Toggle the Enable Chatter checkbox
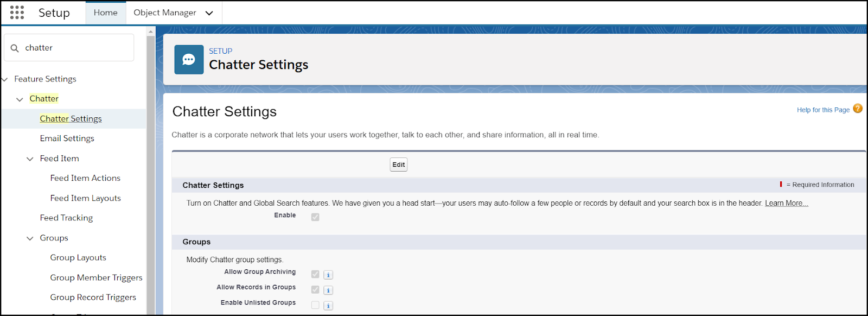 pos(315,217)
